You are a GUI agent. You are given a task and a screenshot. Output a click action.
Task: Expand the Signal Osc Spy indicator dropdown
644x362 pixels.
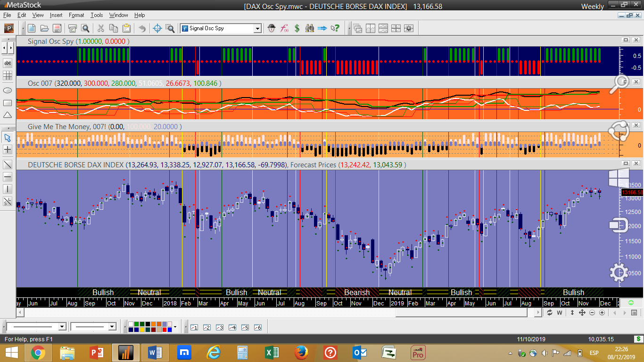[x=257, y=28]
